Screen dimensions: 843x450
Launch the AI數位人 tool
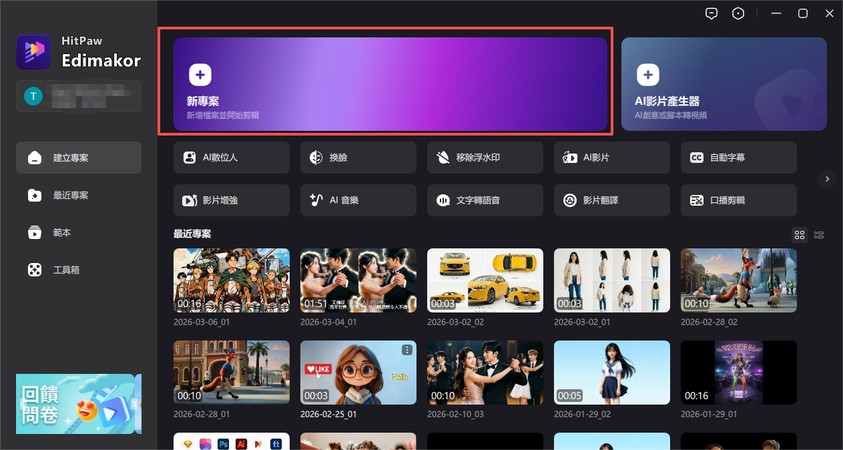pyautogui.click(x=231, y=158)
